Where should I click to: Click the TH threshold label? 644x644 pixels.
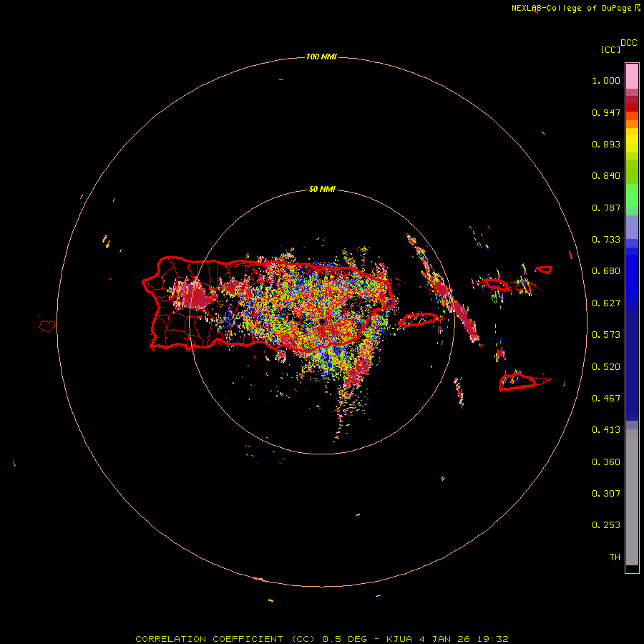coord(615,557)
